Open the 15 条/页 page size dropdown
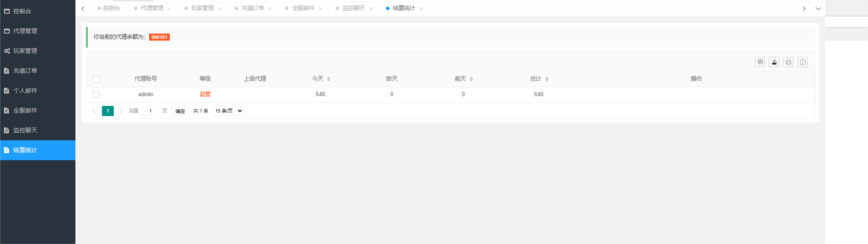Image resolution: width=868 pixels, height=244 pixels. point(228,111)
